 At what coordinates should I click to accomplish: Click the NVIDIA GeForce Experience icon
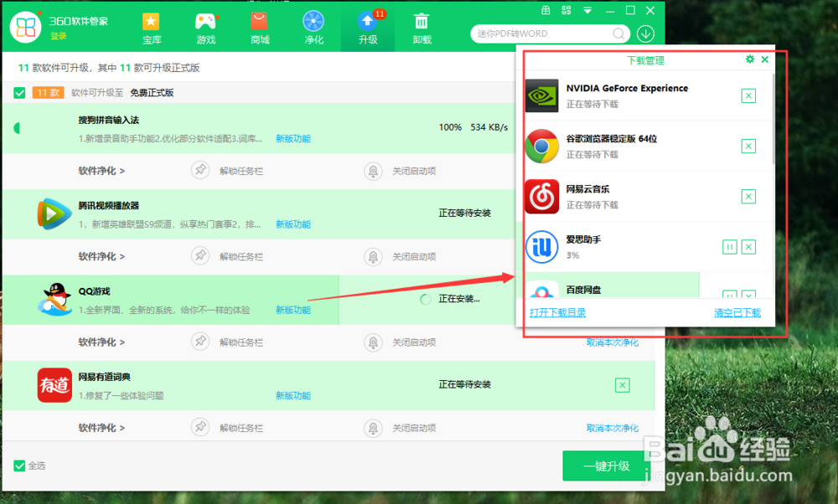(541, 95)
